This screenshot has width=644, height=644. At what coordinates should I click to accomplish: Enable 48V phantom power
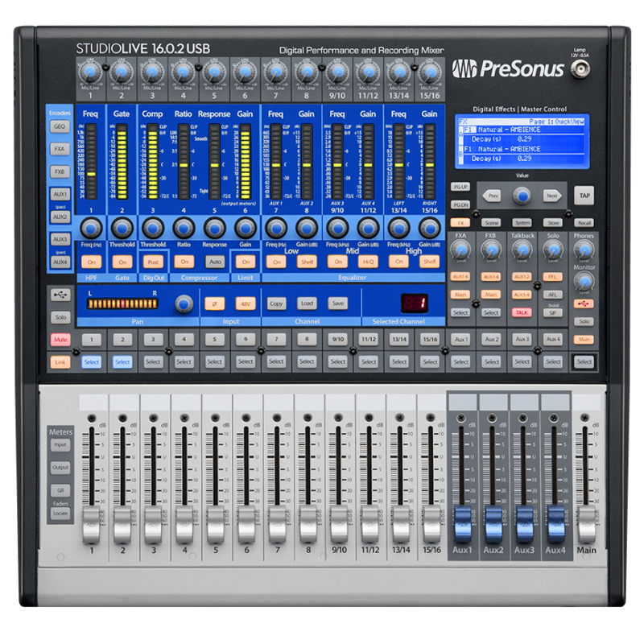point(246,303)
